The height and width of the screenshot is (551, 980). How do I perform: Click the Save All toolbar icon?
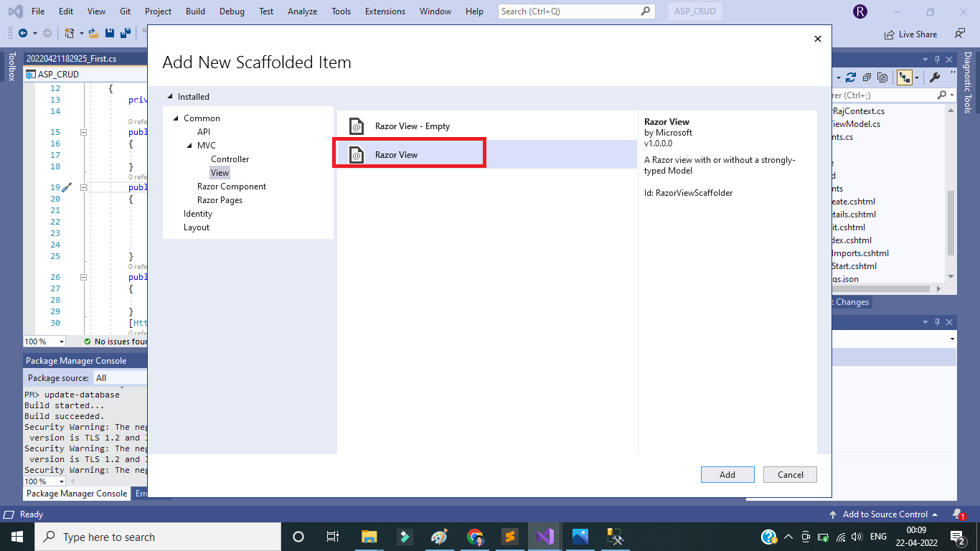[125, 33]
